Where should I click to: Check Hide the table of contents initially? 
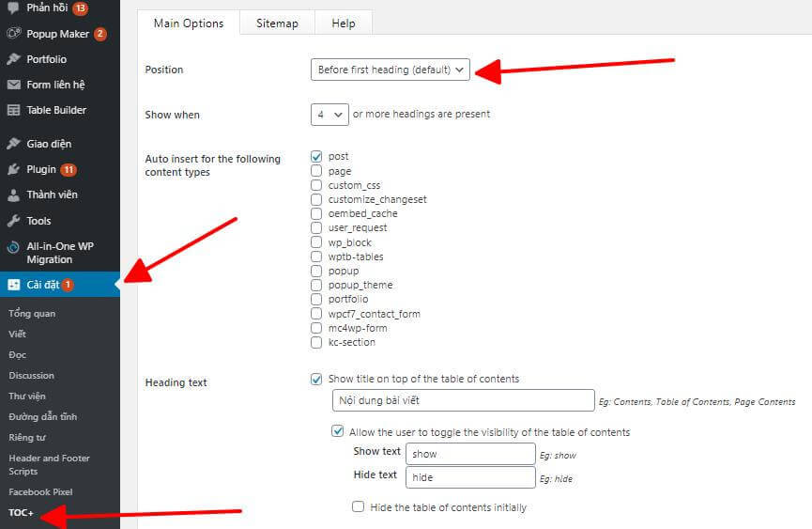tap(359, 506)
